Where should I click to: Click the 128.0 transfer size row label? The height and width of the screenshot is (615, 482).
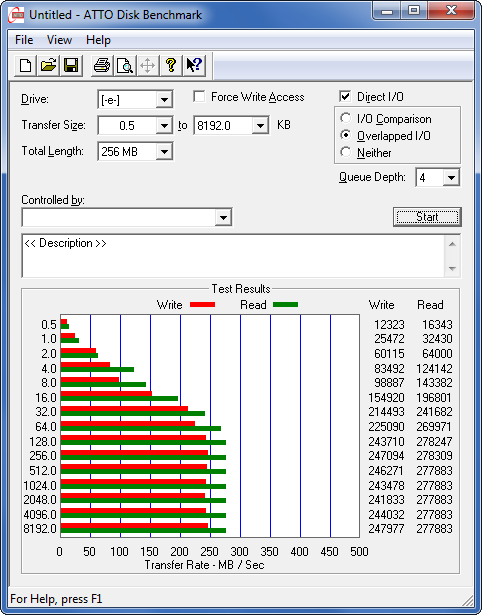tap(43, 442)
